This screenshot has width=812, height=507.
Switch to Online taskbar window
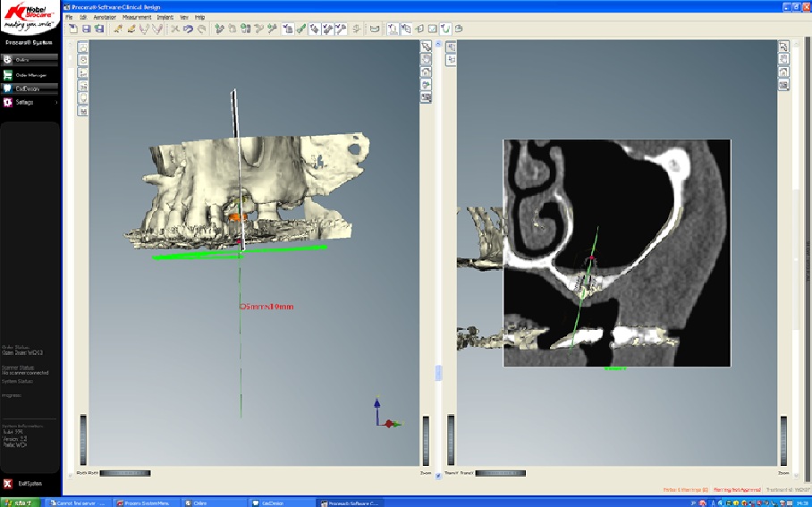[215, 503]
